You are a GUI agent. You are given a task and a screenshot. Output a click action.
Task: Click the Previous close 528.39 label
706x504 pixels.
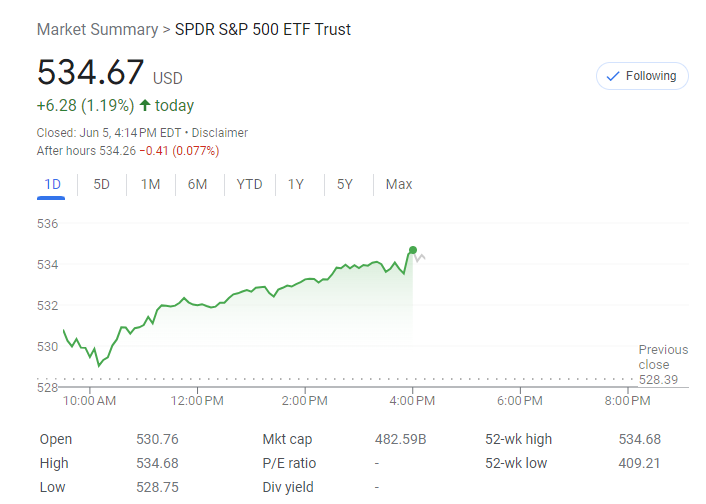663,364
